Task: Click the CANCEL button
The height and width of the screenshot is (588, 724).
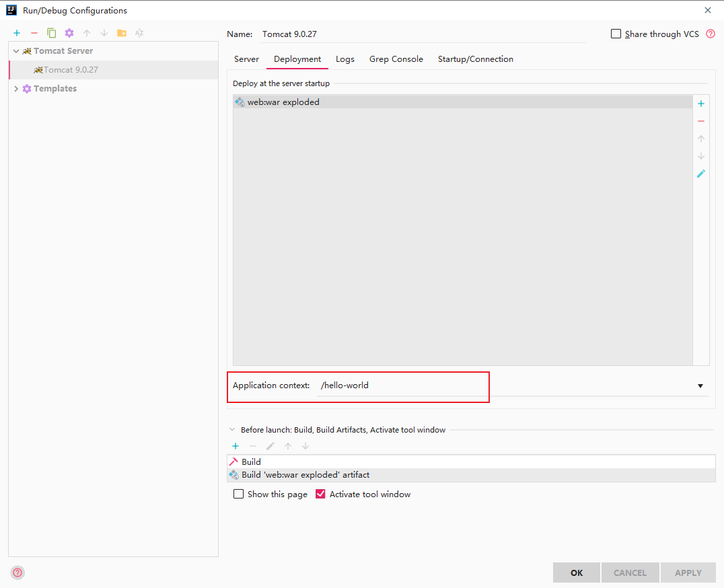Action: 630,573
